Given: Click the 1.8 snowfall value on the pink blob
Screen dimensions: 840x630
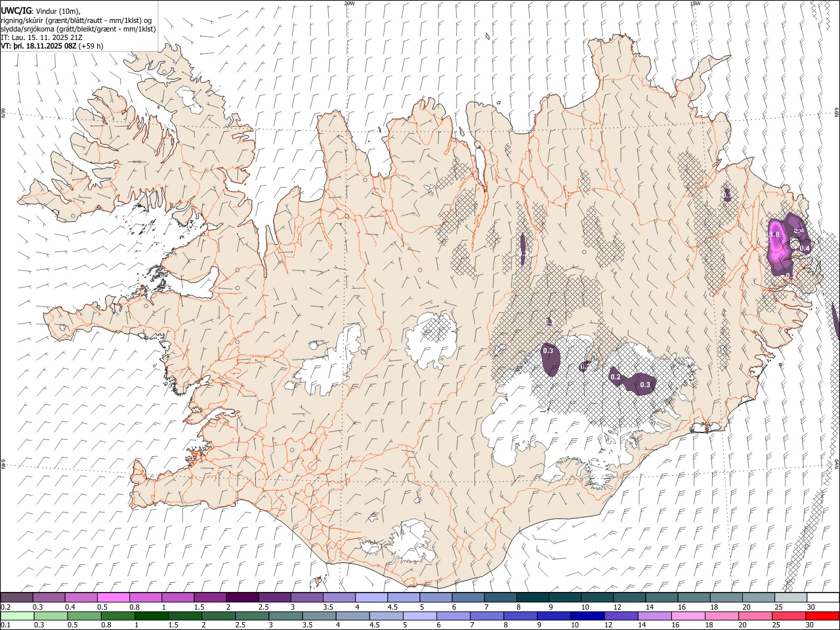Looking at the screenshot, I should pos(774,235).
